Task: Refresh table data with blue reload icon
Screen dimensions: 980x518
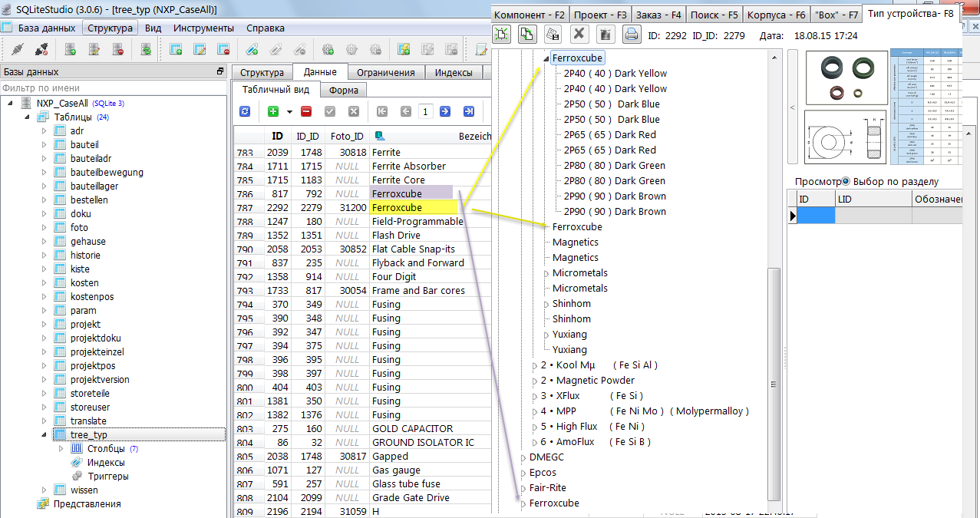Action: [245, 111]
